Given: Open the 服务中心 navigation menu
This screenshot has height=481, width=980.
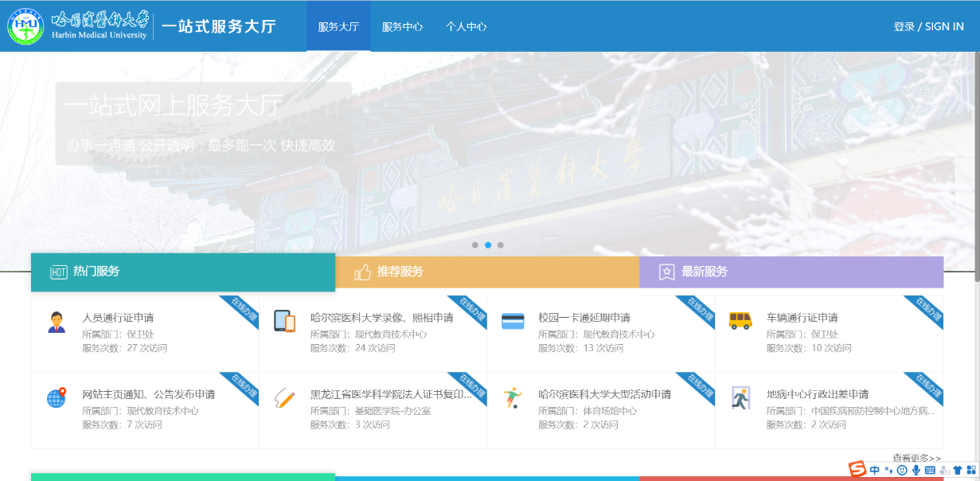Looking at the screenshot, I should coord(402,26).
